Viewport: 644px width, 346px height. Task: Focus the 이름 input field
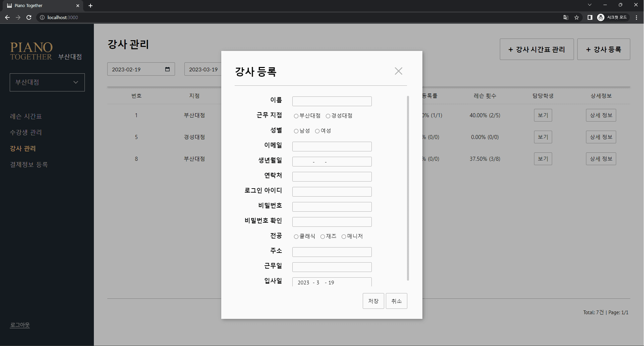[332, 101]
